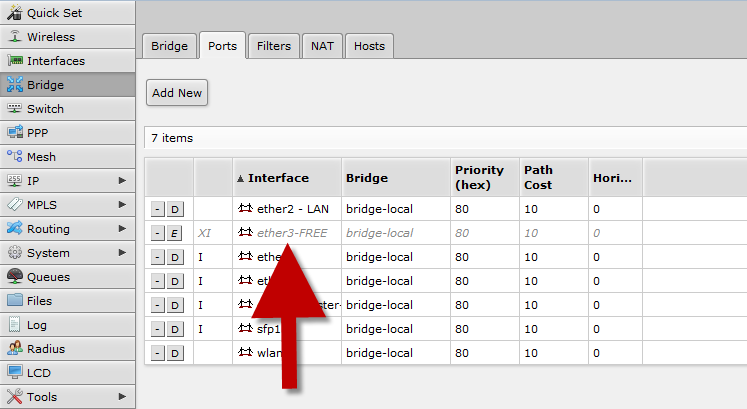Image resolution: width=747 pixels, height=409 pixels.
Task: Disable the ether2 - LAN port
Action: click(175, 209)
